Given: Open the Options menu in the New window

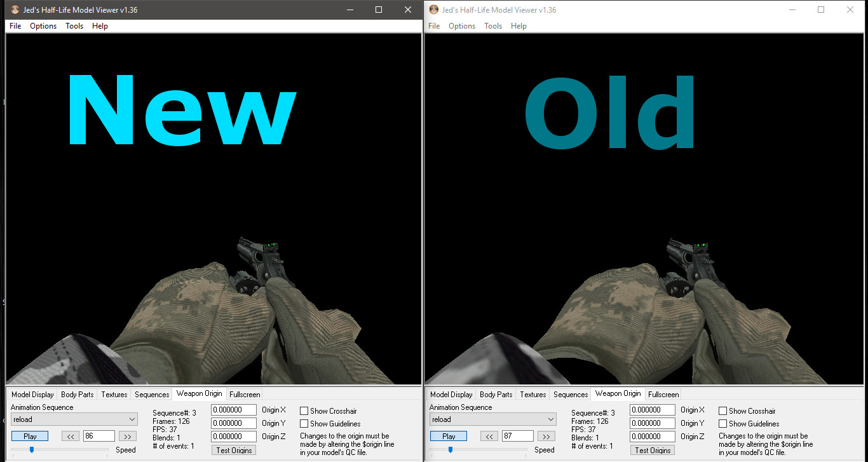Looking at the screenshot, I should (x=43, y=26).
